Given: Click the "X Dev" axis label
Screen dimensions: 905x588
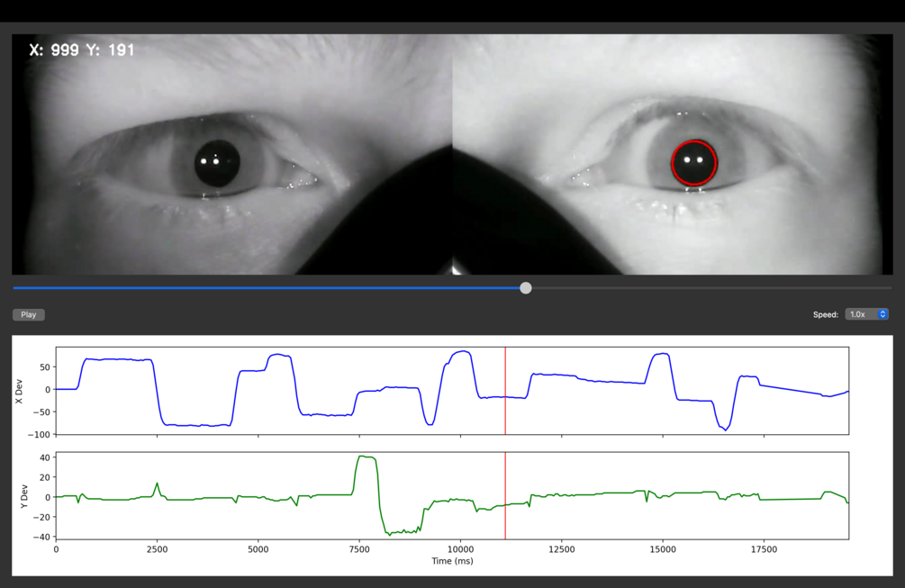Looking at the screenshot, I should pyautogui.click(x=19, y=391).
